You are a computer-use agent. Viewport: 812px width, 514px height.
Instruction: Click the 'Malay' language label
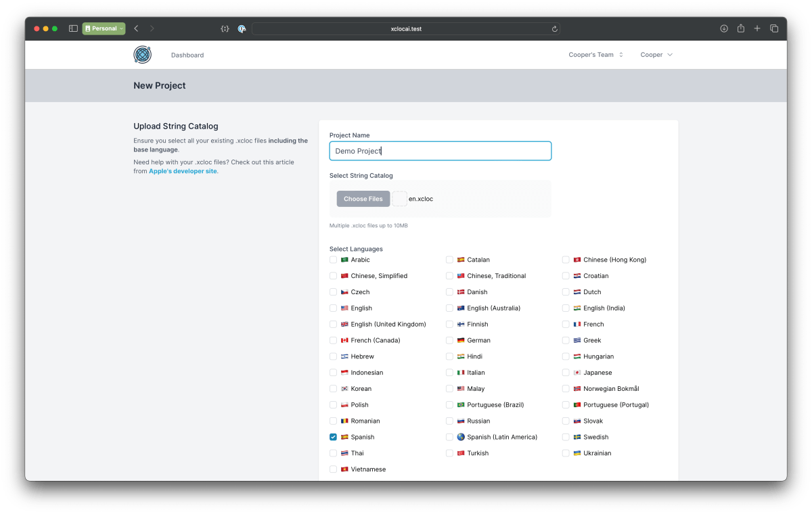pos(476,389)
